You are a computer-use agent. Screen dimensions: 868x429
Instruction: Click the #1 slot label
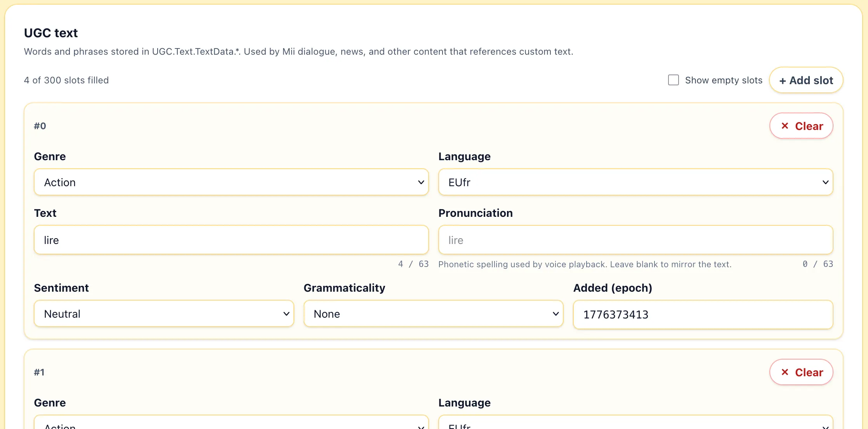[x=39, y=372]
